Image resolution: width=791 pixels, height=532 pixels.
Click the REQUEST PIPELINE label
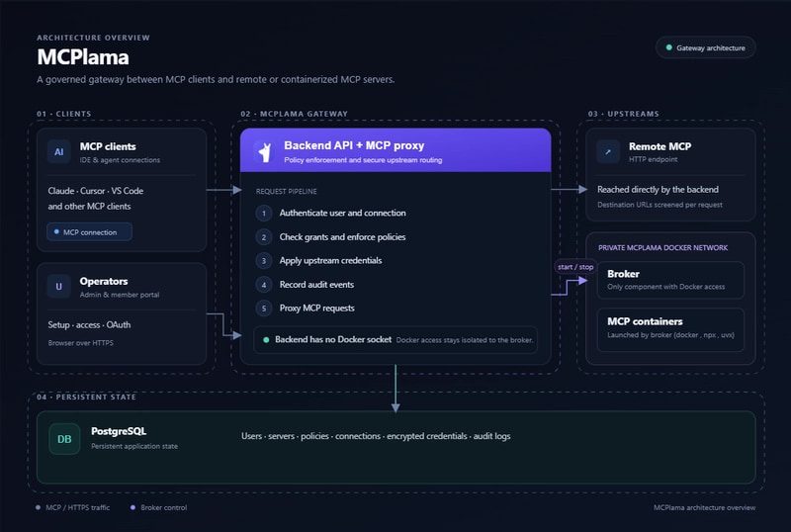point(287,191)
